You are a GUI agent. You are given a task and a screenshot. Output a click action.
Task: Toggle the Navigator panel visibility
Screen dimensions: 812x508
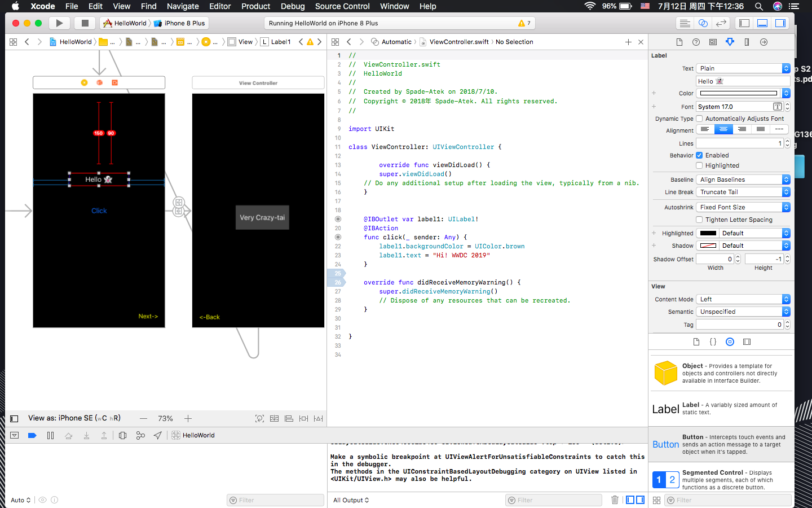[x=744, y=23]
